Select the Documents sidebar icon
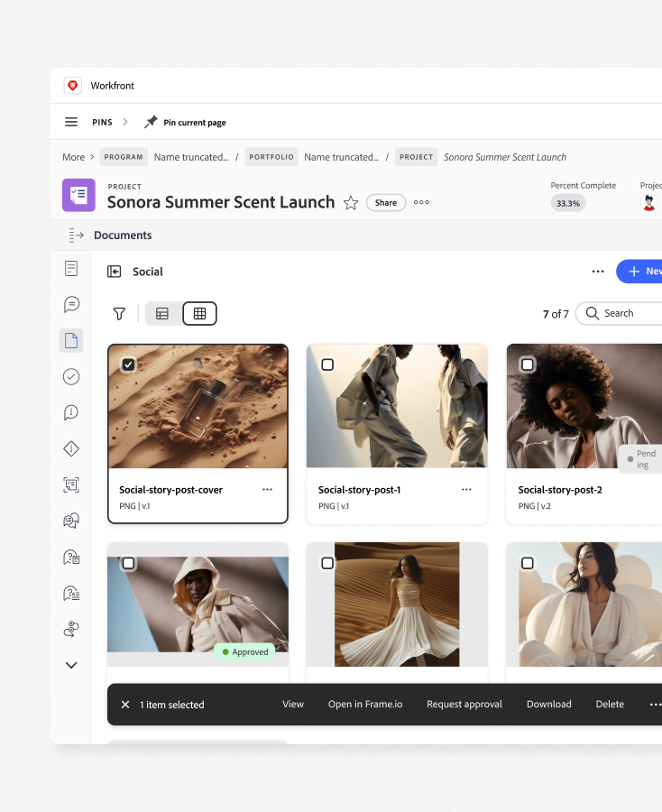This screenshot has height=812, width=662. coord(71,341)
